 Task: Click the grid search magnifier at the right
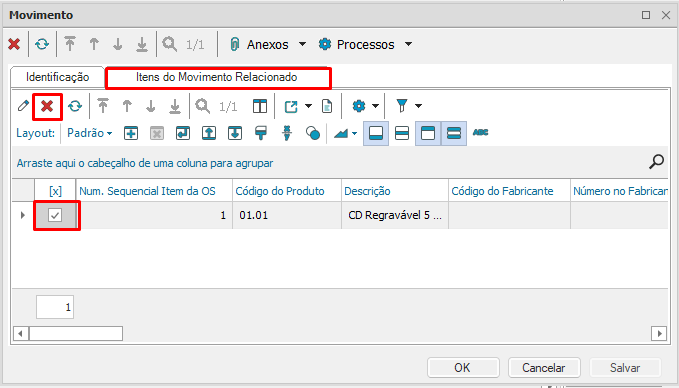click(x=656, y=162)
